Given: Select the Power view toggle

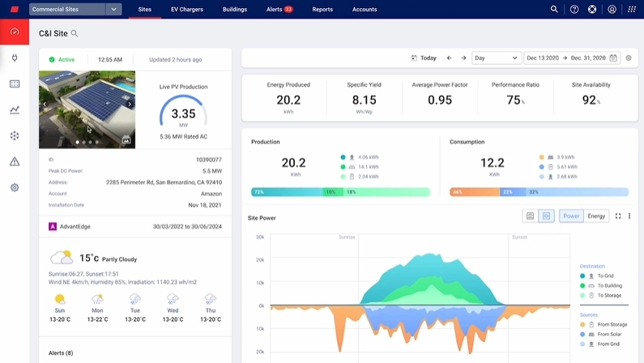Looking at the screenshot, I should [571, 216].
